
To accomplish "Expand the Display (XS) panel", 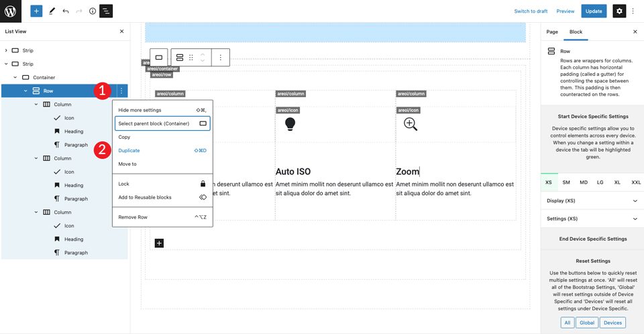I will click(592, 201).
